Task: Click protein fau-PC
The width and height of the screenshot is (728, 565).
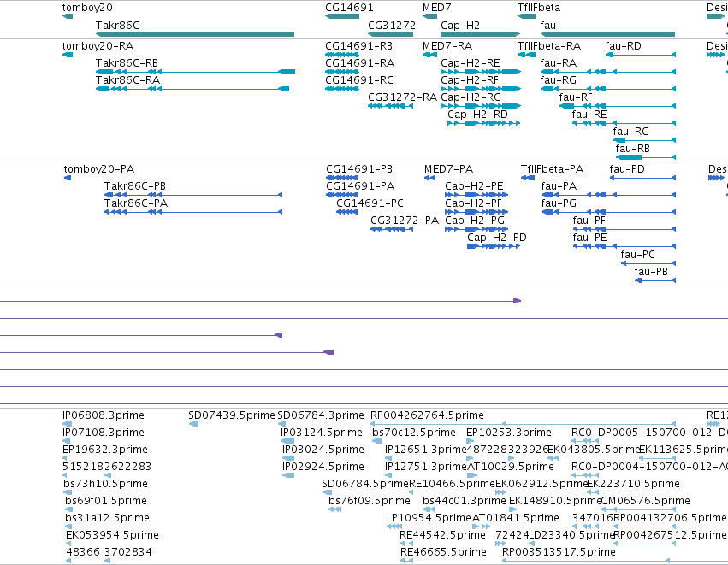Action: coord(648,263)
